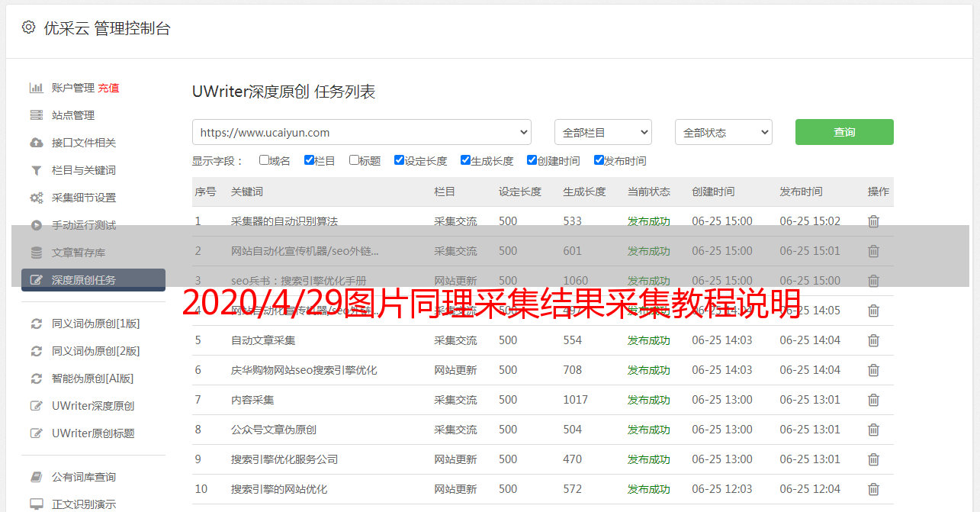Screen dimensions: 980x512
Task: Toggle the 创建时间 checkbox
Action: tap(532, 160)
